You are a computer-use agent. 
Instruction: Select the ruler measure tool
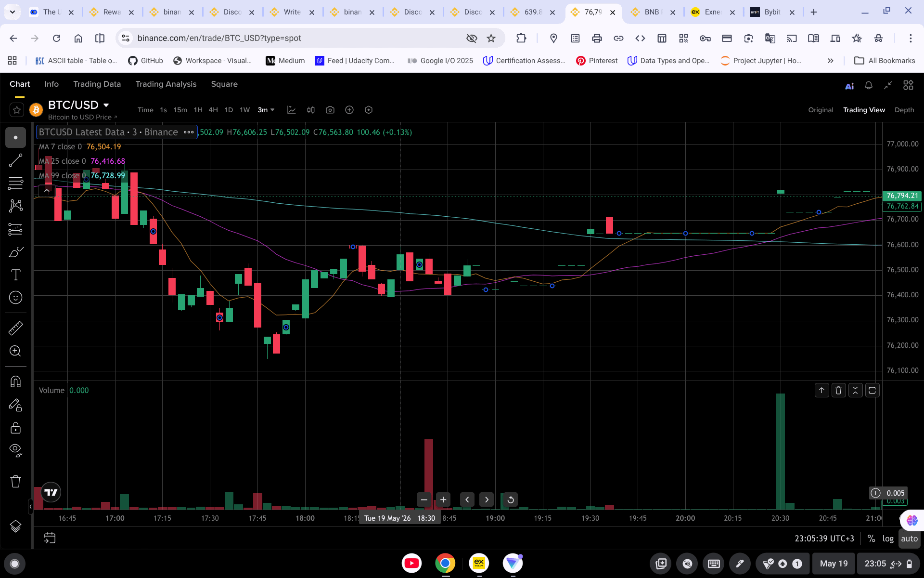pyautogui.click(x=15, y=328)
